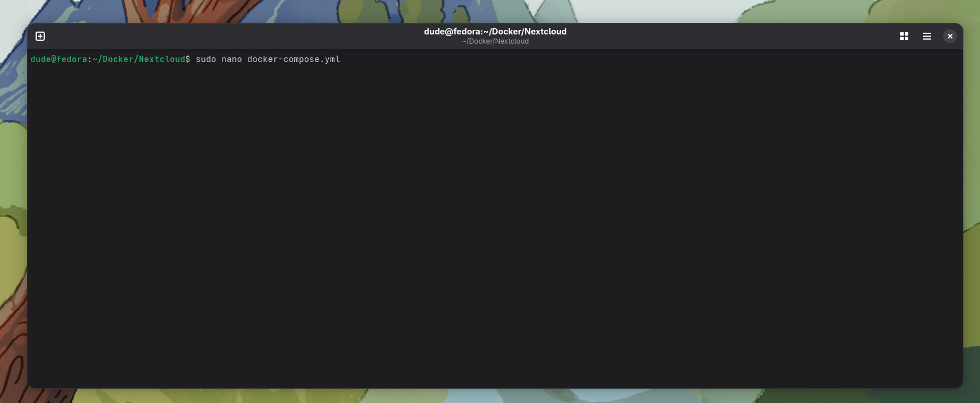Screen dimensions: 980x403
Task: Click the word sudo in the command
Action: coord(206,59)
